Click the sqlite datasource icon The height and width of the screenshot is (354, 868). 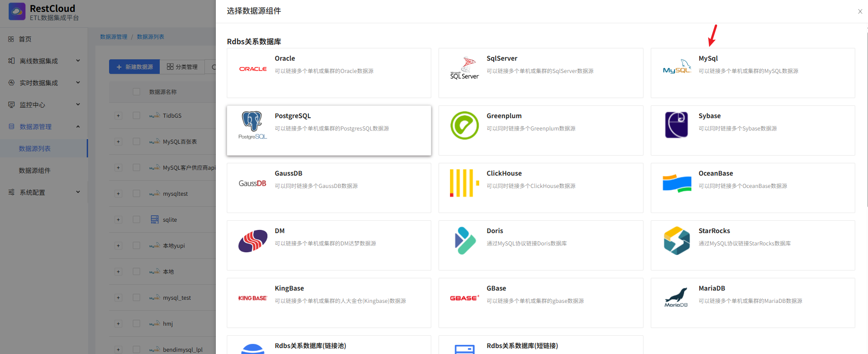(155, 219)
